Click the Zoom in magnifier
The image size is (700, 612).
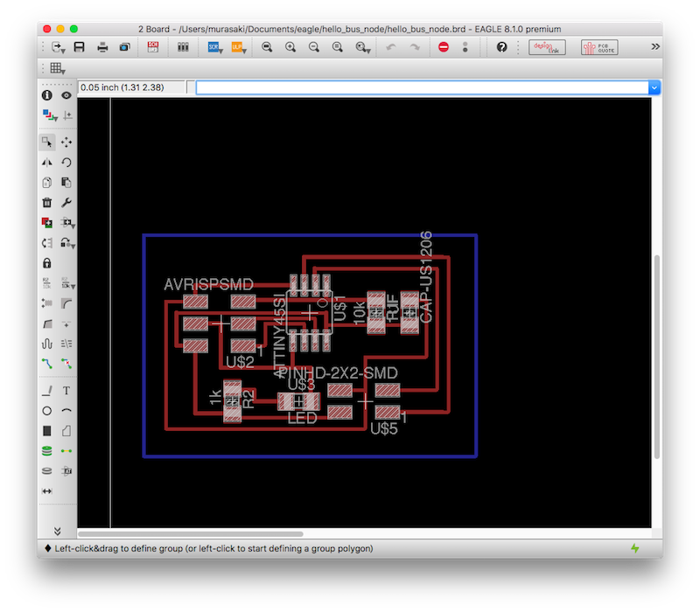[290, 47]
